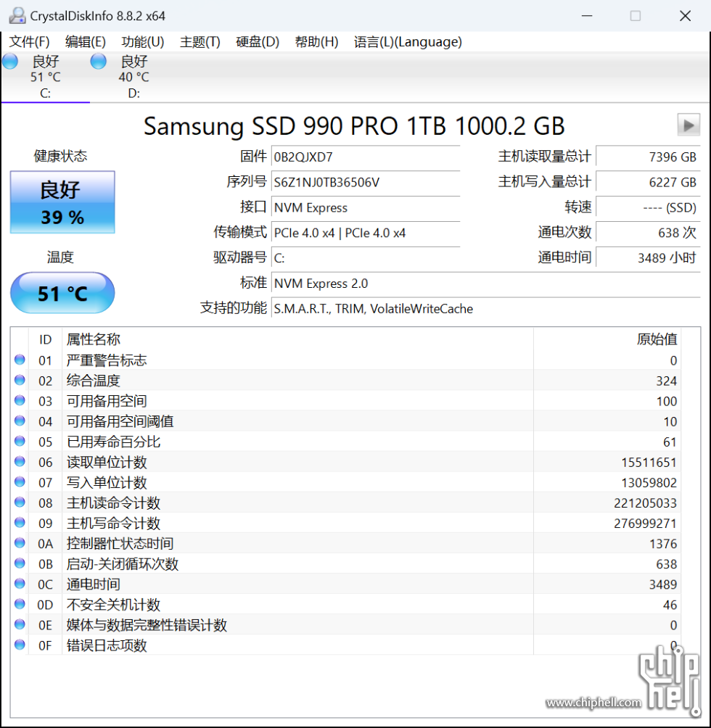Click the status dot for attribute 0F
711x728 pixels.
click(x=20, y=645)
